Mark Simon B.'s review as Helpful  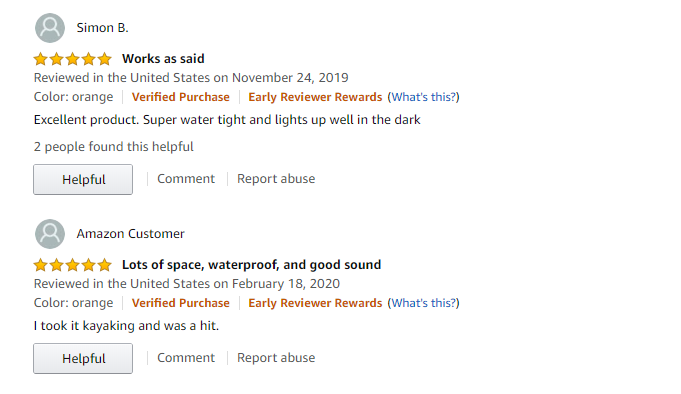83,179
